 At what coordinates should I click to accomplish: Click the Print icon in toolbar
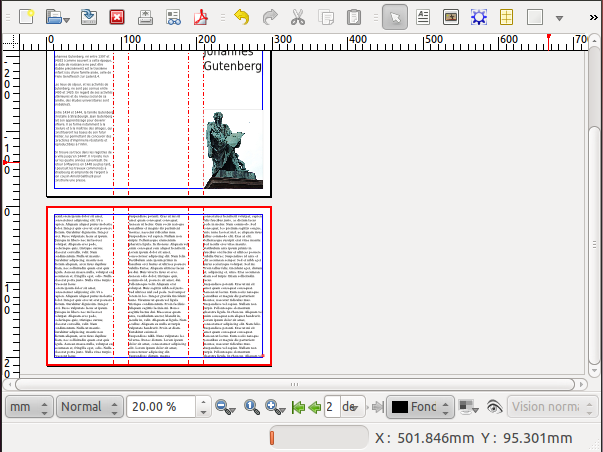[145, 17]
